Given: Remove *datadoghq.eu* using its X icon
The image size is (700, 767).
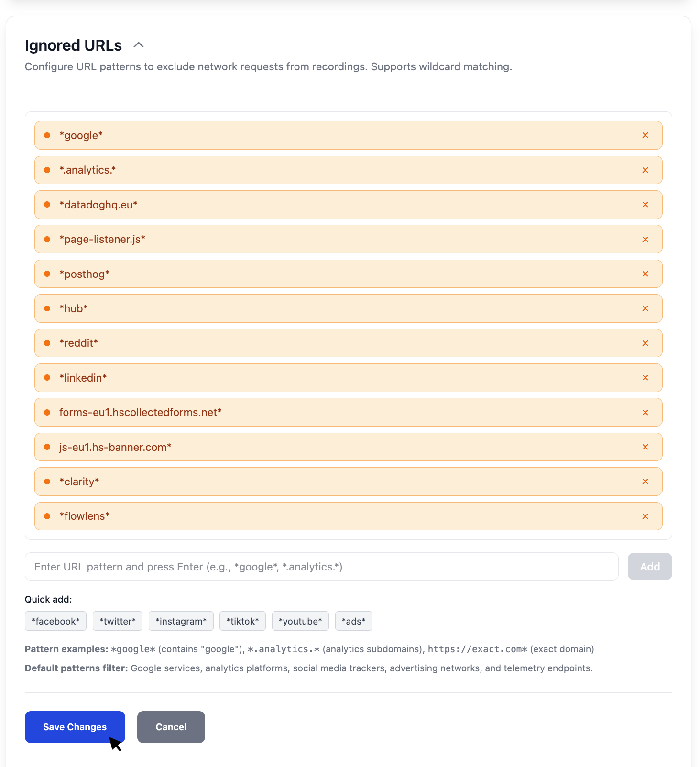Looking at the screenshot, I should [645, 205].
